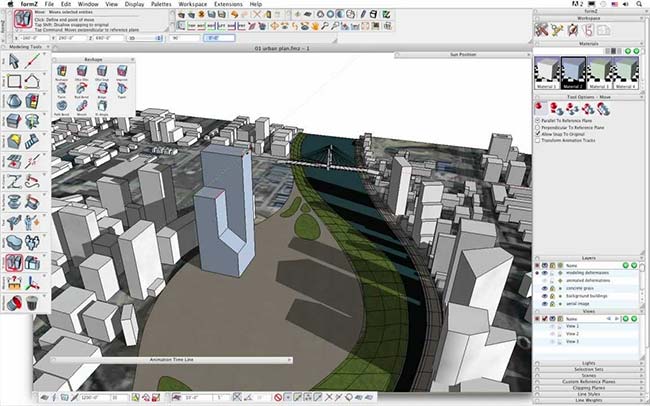Hide the modeling deformations layer
This screenshot has width=650, height=406.
(x=545, y=273)
